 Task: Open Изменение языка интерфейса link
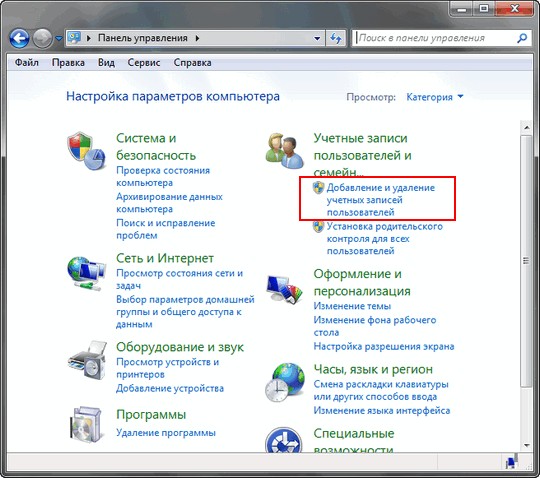(x=382, y=411)
